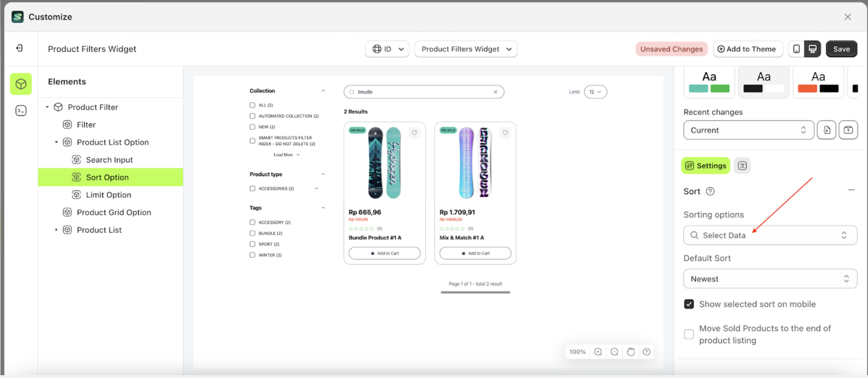Collapse the Product type filter section
The height and width of the screenshot is (378, 868).
(x=323, y=174)
